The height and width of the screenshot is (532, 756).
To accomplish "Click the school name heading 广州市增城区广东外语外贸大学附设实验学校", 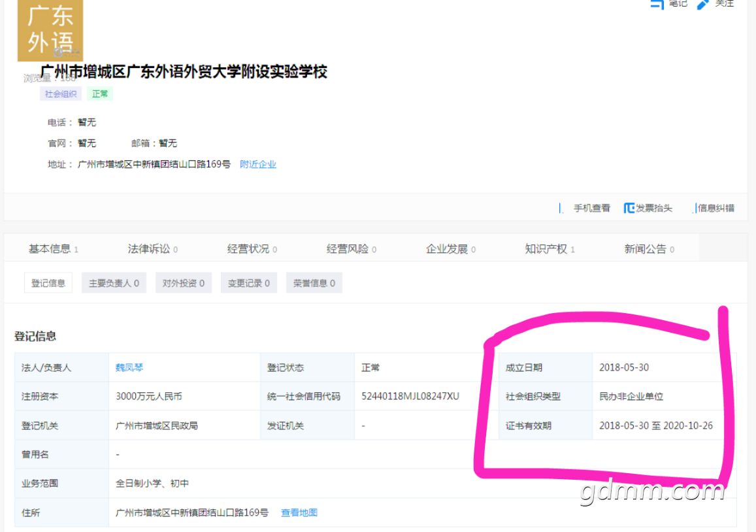I will coord(184,72).
